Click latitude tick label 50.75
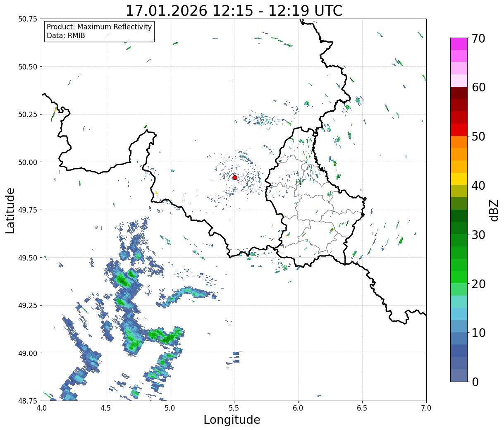 [28, 19]
